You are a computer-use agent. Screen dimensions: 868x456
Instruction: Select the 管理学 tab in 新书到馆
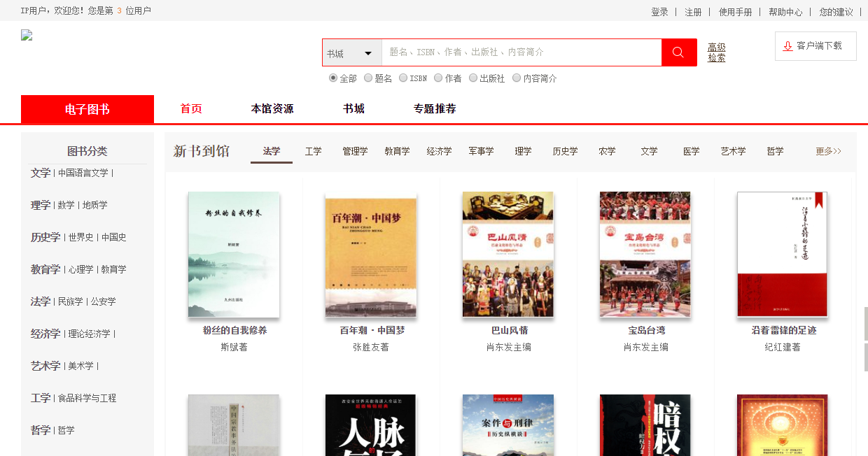[355, 151]
